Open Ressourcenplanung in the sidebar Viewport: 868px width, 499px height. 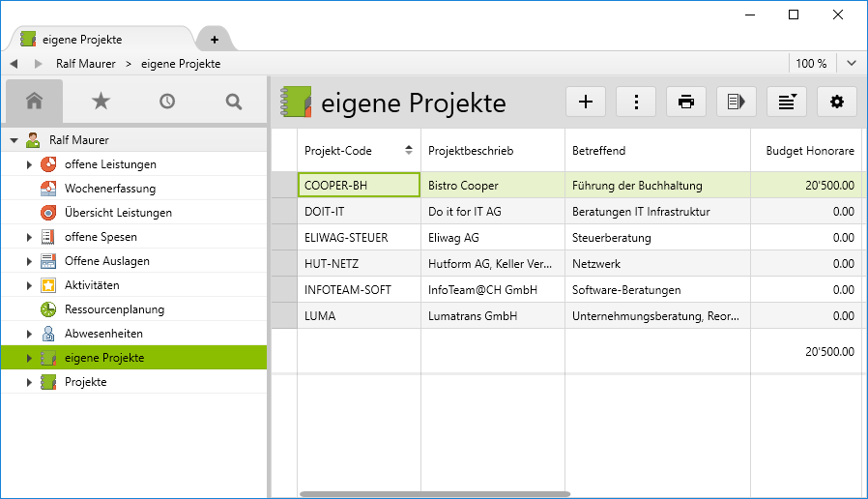tap(114, 309)
